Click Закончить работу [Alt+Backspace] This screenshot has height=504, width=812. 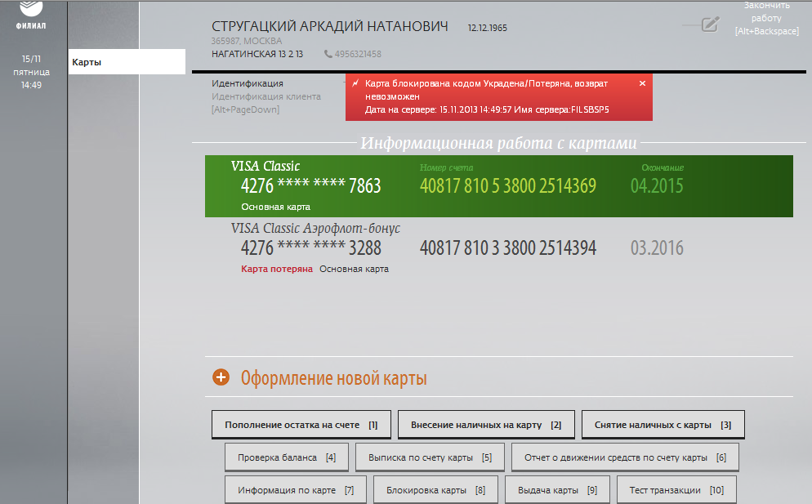[x=766, y=18]
